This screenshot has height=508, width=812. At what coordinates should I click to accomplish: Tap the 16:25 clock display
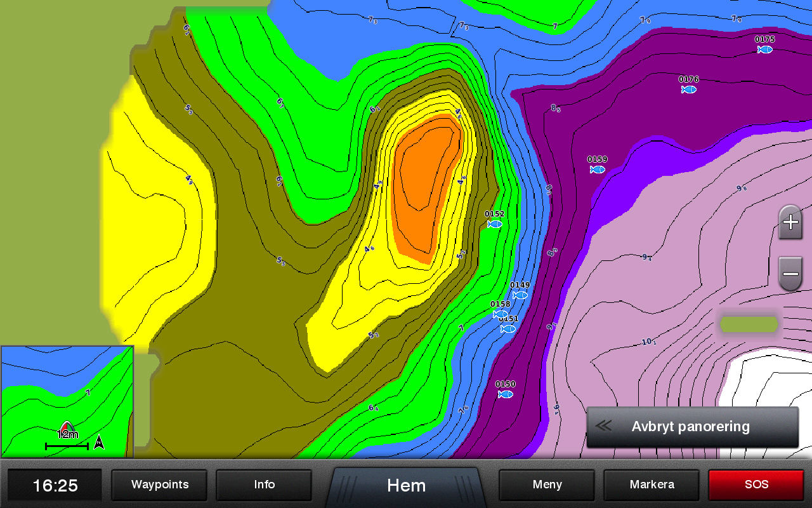pyautogui.click(x=55, y=486)
